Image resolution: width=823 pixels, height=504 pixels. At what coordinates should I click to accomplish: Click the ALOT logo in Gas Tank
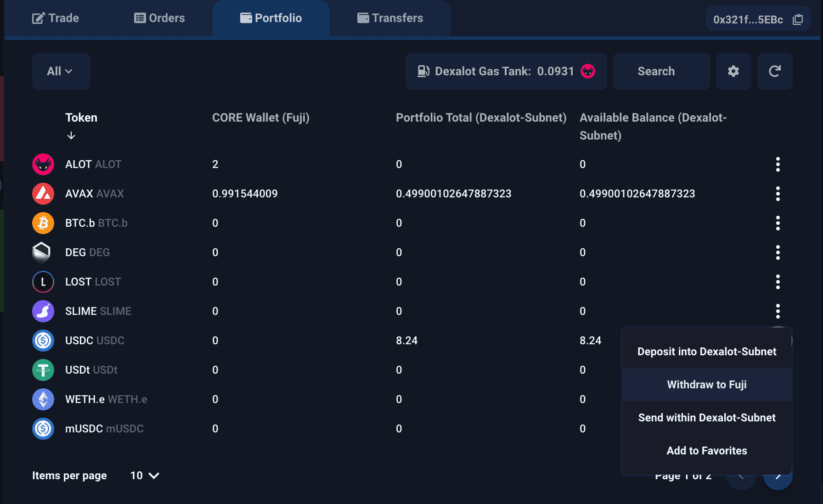[x=588, y=71]
